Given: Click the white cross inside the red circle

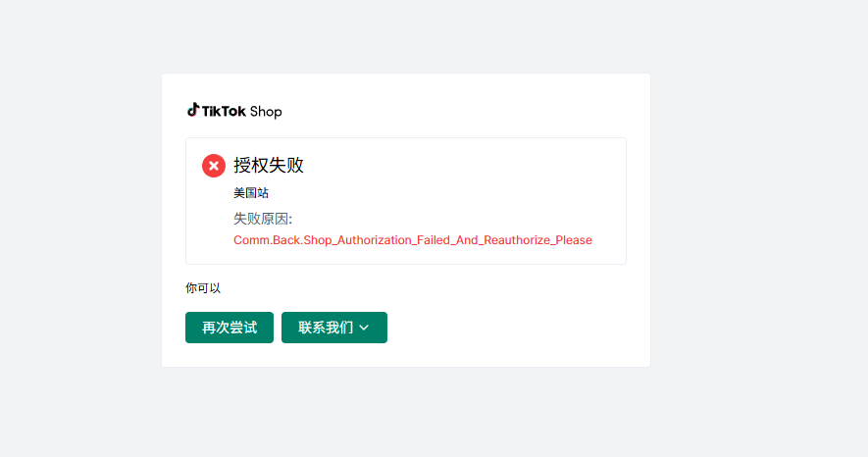Looking at the screenshot, I should click(x=214, y=166).
